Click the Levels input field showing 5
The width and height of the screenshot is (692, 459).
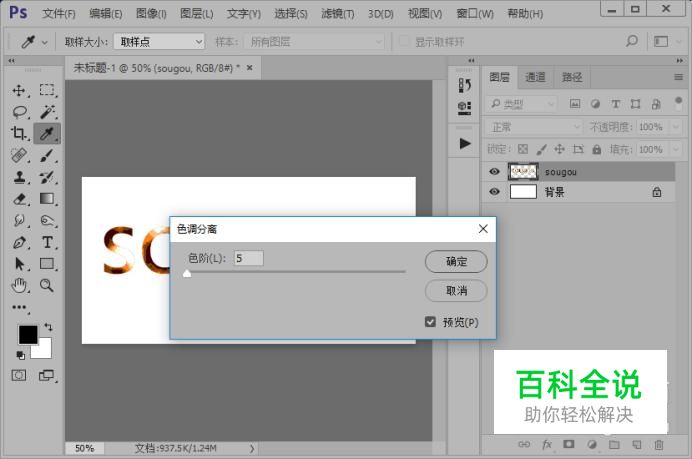pos(248,258)
